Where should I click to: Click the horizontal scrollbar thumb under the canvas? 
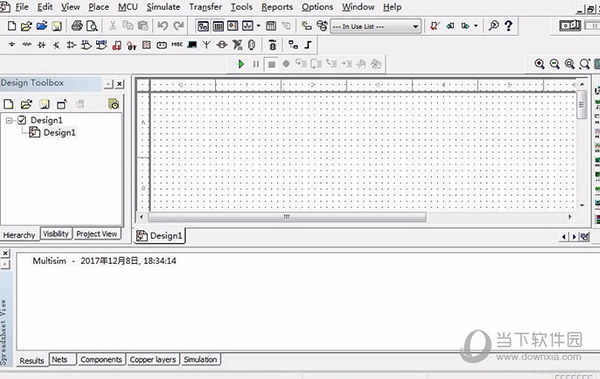[287, 217]
